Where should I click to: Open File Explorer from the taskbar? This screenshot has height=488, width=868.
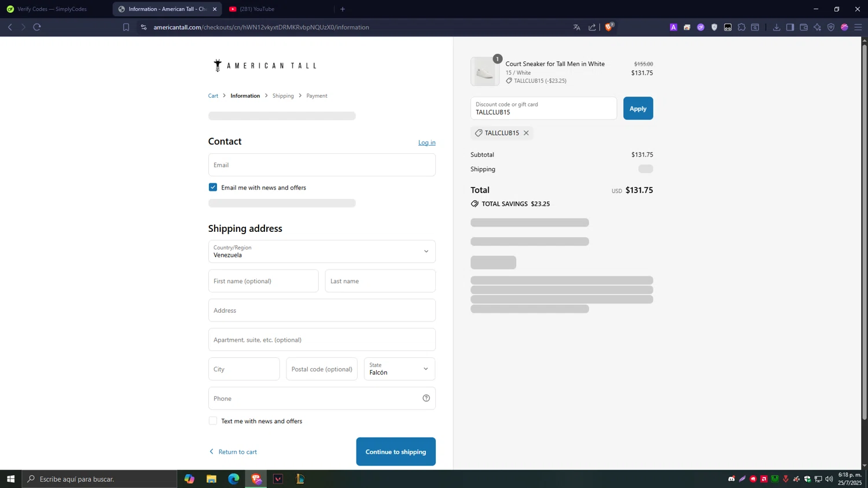click(211, 479)
